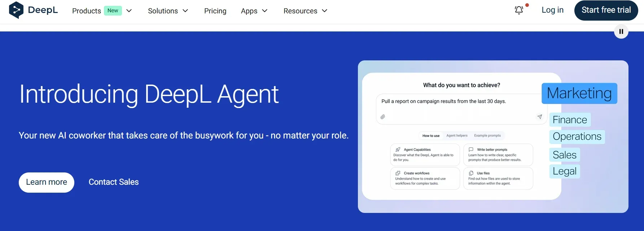This screenshot has height=231, width=644.
Task: Click the rocket icon on Agent Capabilities
Action: coord(398,149)
